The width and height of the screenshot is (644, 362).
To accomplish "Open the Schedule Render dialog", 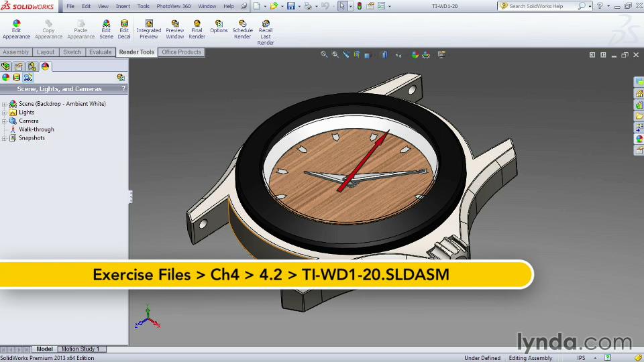I will [243, 29].
